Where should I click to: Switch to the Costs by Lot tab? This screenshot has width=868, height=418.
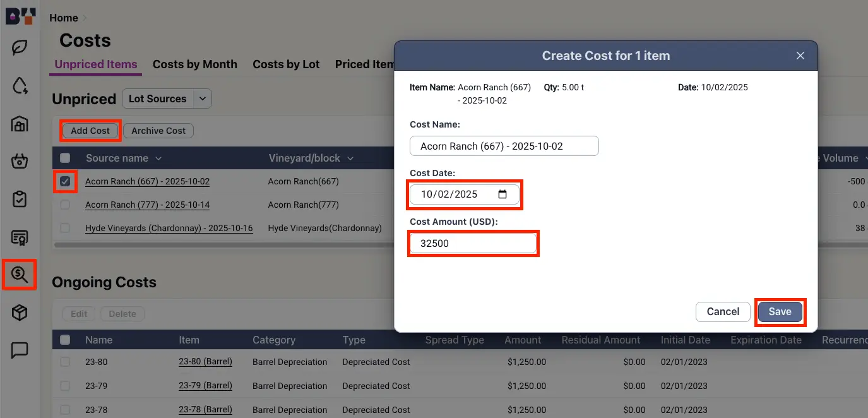(x=286, y=64)
